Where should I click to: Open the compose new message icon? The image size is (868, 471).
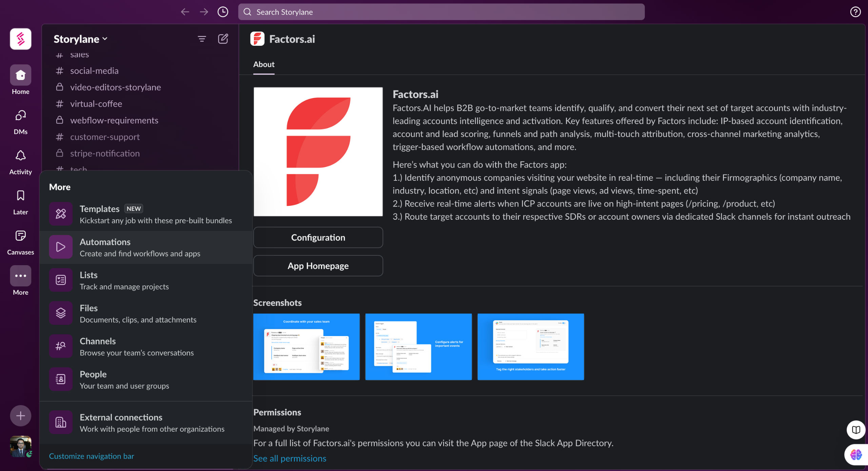click(x=223, y=39)
